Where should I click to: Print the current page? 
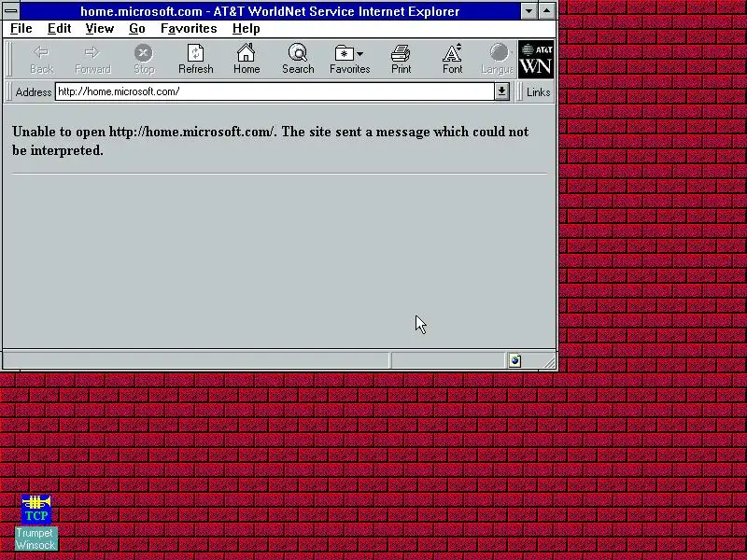click(401, 59)
